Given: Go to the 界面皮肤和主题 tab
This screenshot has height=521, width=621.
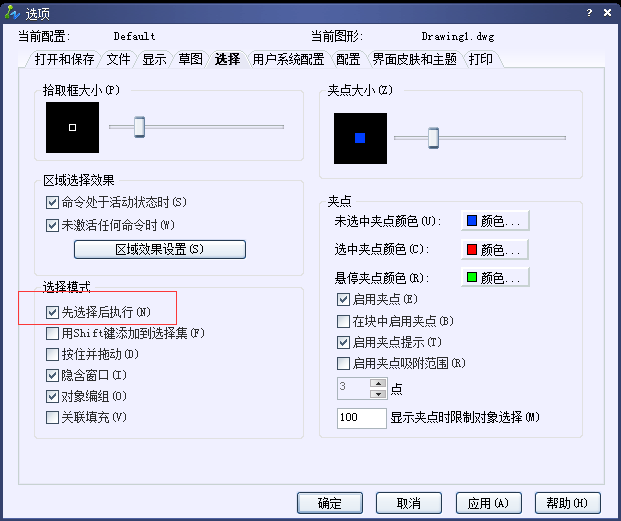Looking at the screenshot, I should (x=414, y=59).
